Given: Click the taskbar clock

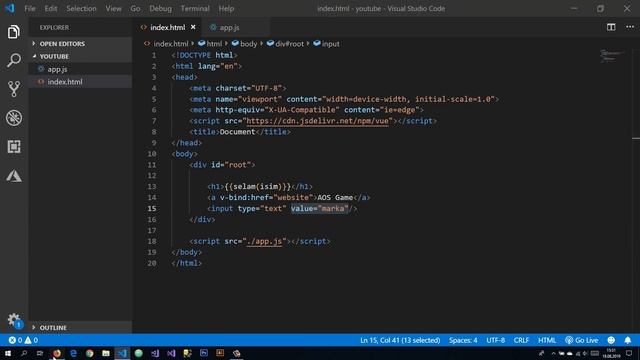Looking at the screenshot, I should (611, 353).
